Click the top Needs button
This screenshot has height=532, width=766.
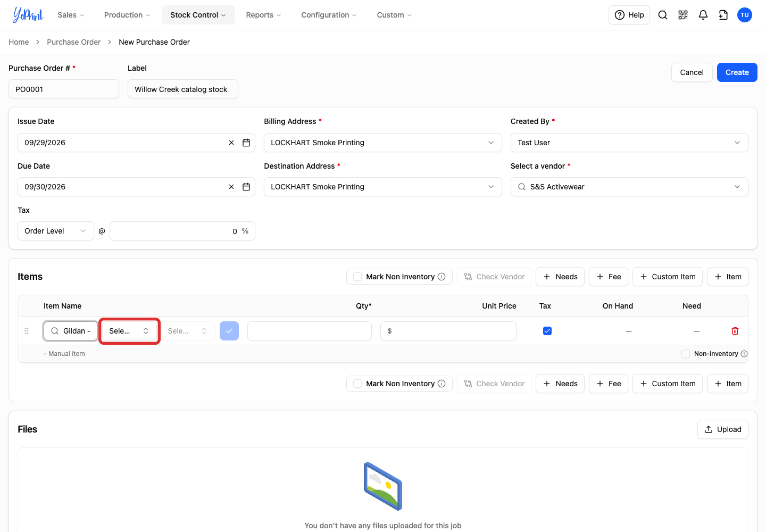coord(560,277)
